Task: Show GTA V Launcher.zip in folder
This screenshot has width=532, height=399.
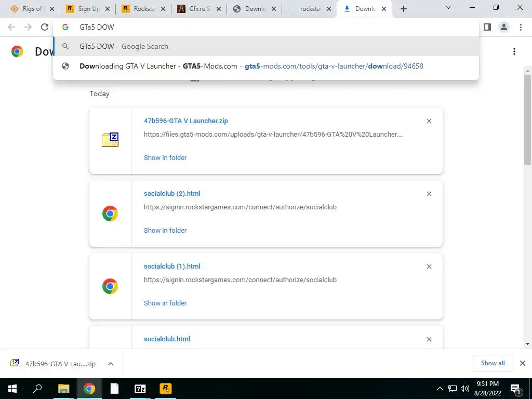Action: 165,157
